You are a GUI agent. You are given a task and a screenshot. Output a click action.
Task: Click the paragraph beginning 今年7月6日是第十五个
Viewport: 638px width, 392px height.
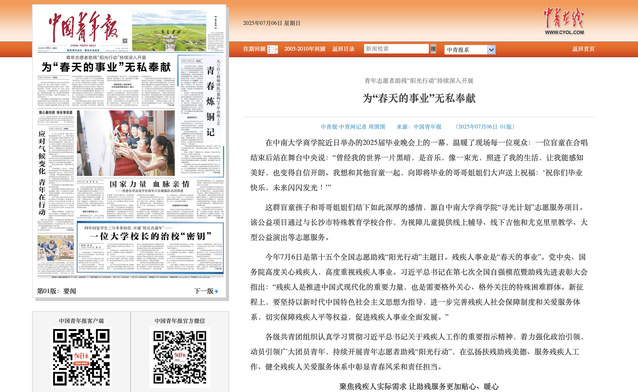(419, 287)
